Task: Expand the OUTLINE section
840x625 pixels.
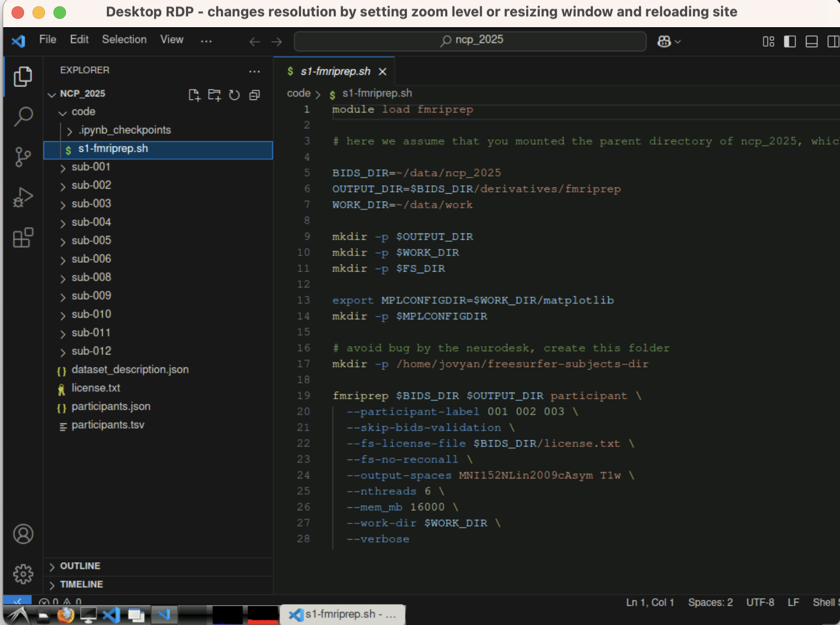Action: 80,566
